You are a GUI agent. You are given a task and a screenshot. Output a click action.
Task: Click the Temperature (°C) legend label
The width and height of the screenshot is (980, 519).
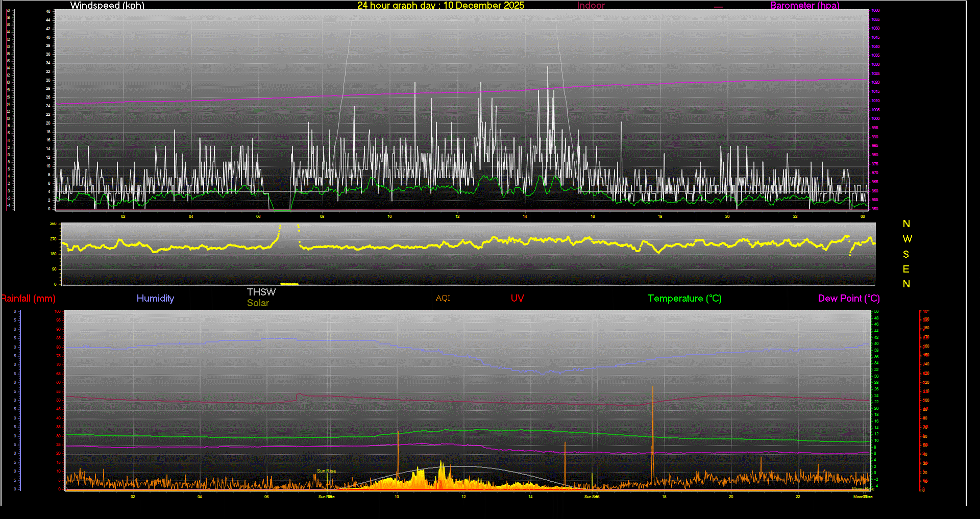[x=684, y=299]
